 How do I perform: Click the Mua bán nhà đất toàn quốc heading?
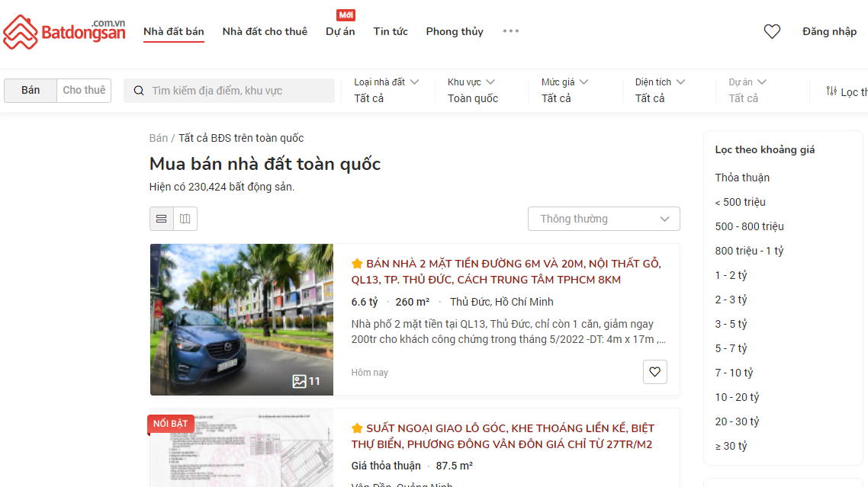[265, 164]
